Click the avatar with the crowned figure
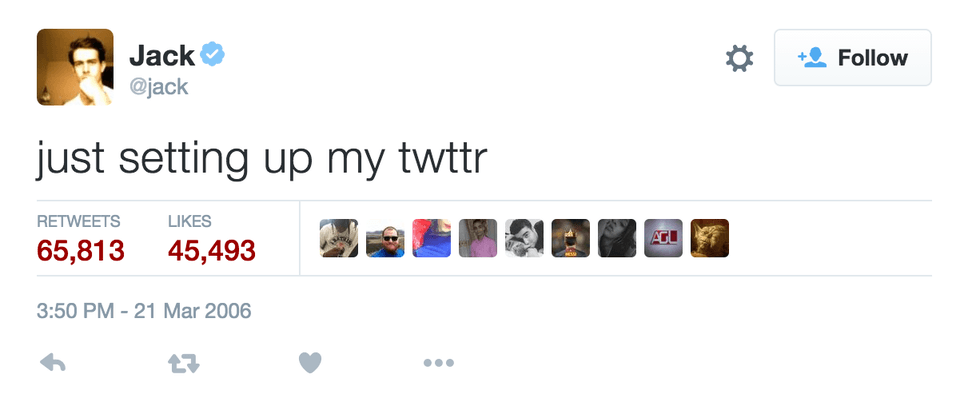 click(570, 238)
